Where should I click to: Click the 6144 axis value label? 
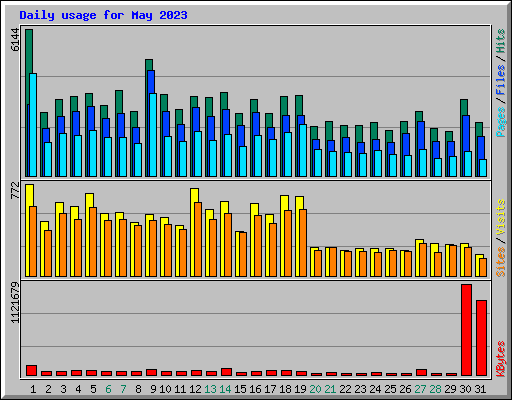tap(15, 40)
